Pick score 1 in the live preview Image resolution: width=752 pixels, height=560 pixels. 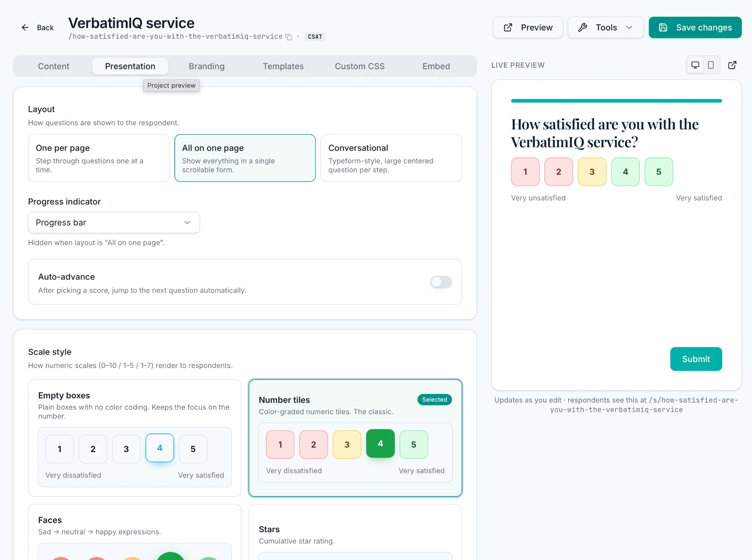click(525, 172)
